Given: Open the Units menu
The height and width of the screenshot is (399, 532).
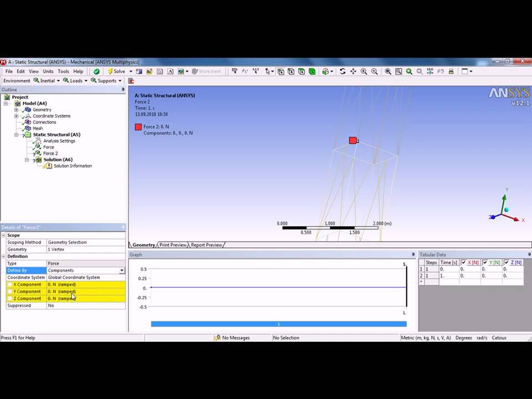Looking at the screenshot, I should (x=48, y=71).
